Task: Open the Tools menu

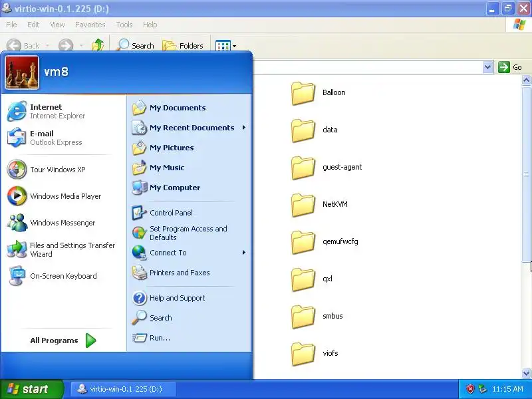Action: pyautogui.click(x=124, y=25)
